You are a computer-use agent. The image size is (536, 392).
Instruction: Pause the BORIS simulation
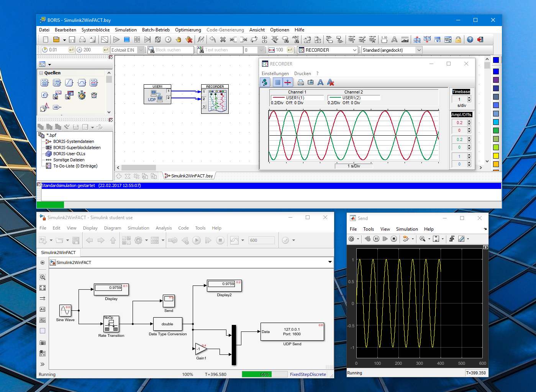(x=137, y=39)
